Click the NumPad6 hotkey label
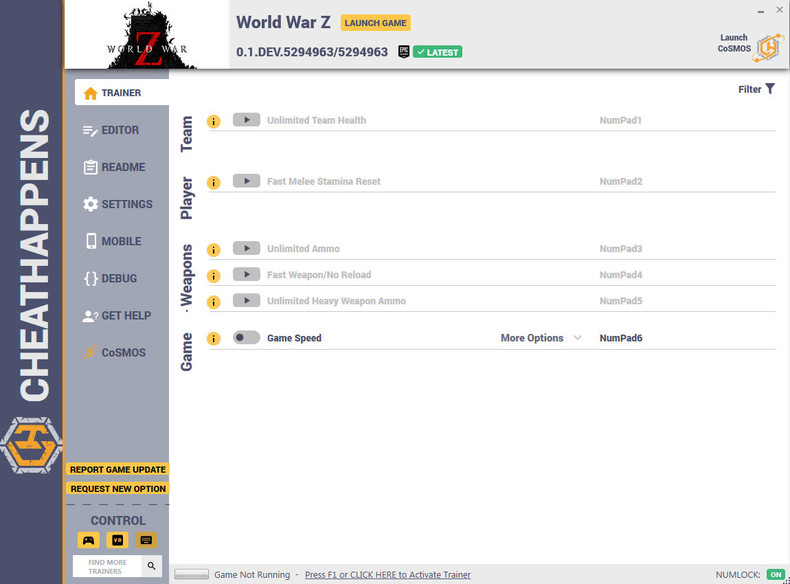Screen dimensions: 790x584 [x=621, y=338]
